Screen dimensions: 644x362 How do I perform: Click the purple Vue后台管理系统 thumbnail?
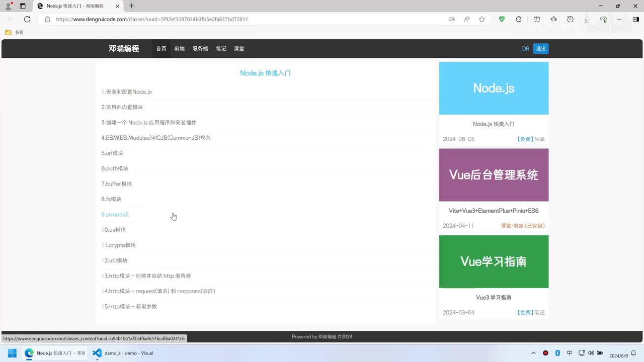pyautogui.click(x=494, y=175)
